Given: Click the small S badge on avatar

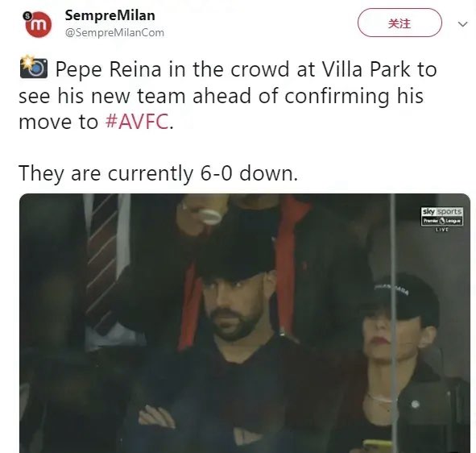Looking at the screenshot, I should point(27,16).
